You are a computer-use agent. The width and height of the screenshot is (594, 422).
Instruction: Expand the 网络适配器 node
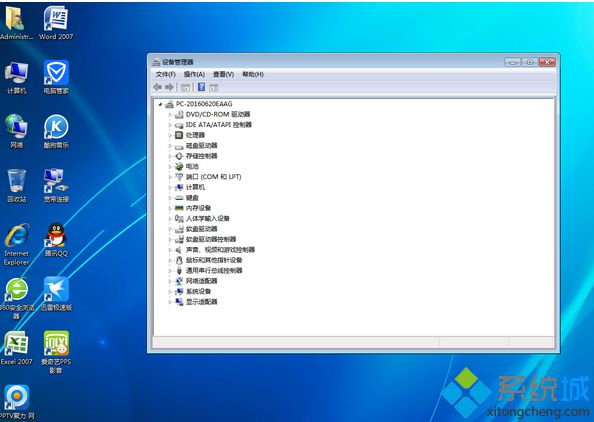pos(170,281)
